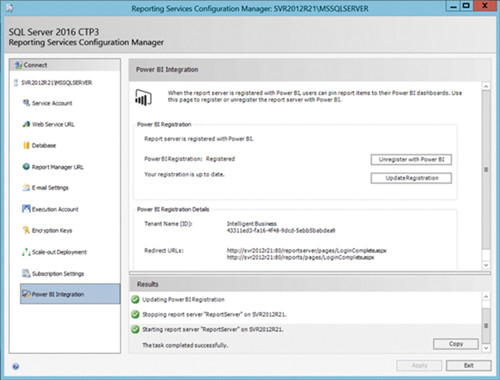Click the E-mail Settings envelope icon
This screenshot has width=500, height=380.
(26, 188)
